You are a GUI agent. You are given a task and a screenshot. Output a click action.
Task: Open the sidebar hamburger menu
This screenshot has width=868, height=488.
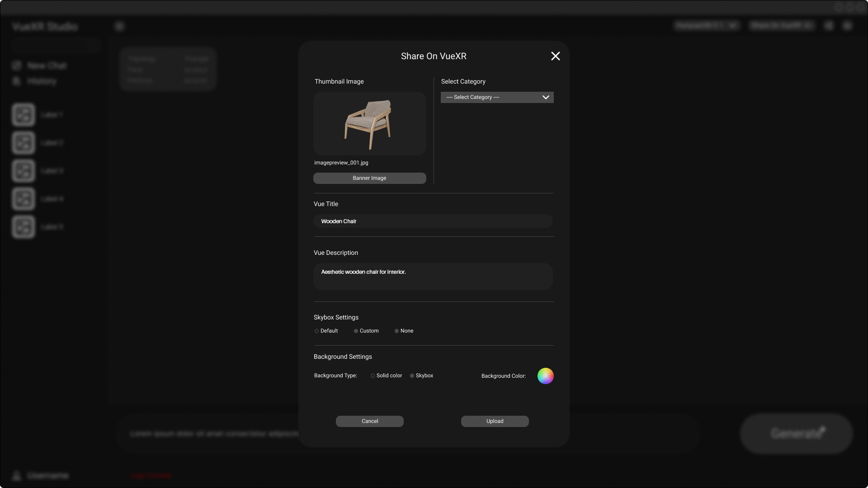[x=119, y=26]
